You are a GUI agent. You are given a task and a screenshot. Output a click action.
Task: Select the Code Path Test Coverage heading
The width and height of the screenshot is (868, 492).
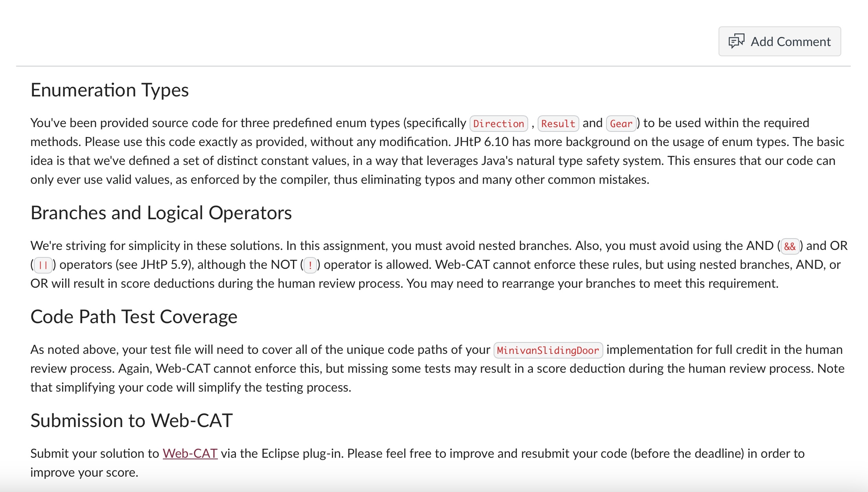click(134, 316)
